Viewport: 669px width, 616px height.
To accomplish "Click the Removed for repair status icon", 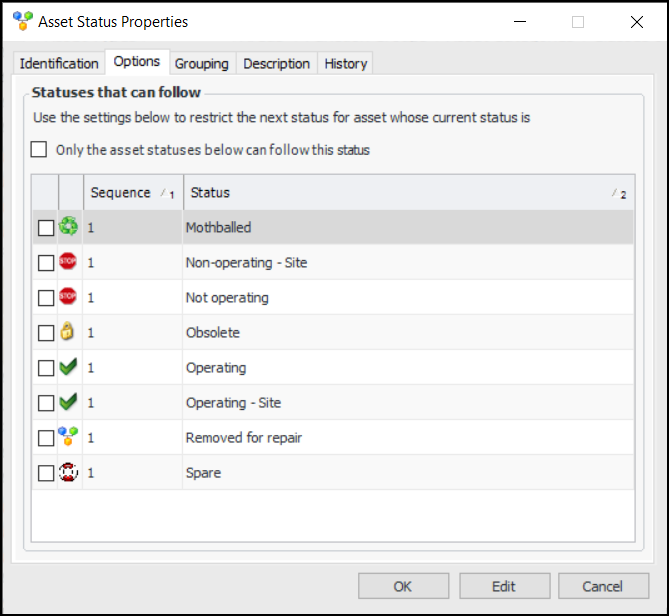I will coord(68,437).
